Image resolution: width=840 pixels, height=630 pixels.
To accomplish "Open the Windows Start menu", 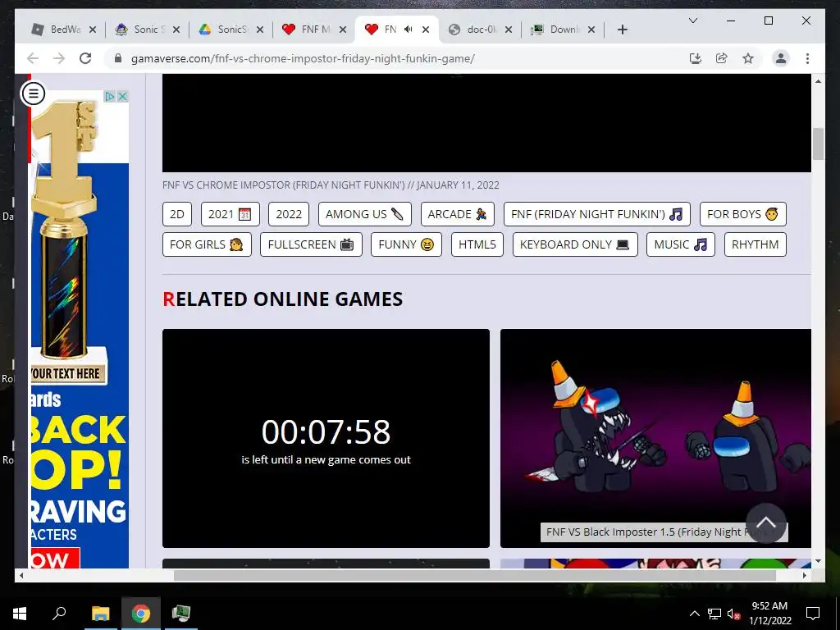I will coord(20,614).
